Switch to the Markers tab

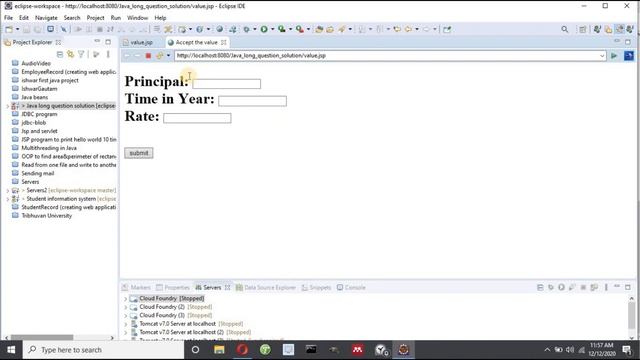pyautogui.click(x=136, y=287)
